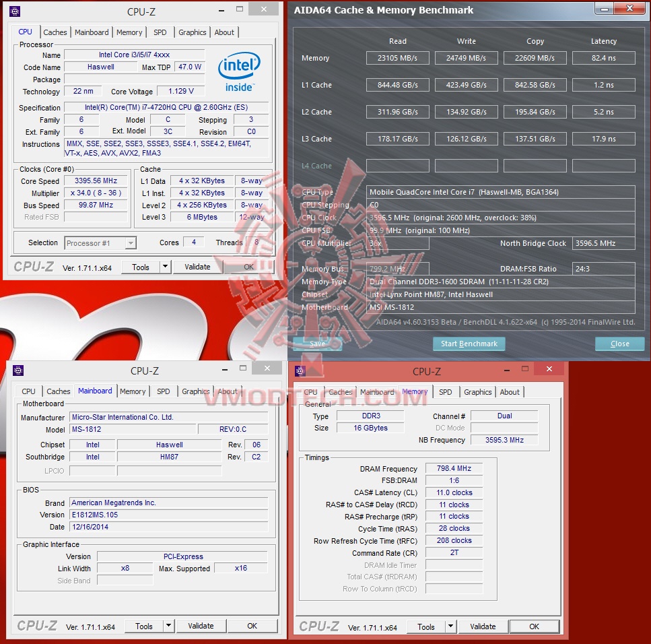Click Tools button in Memory CPU-Z window
The image size is (651, 644).
click(426, 626)
